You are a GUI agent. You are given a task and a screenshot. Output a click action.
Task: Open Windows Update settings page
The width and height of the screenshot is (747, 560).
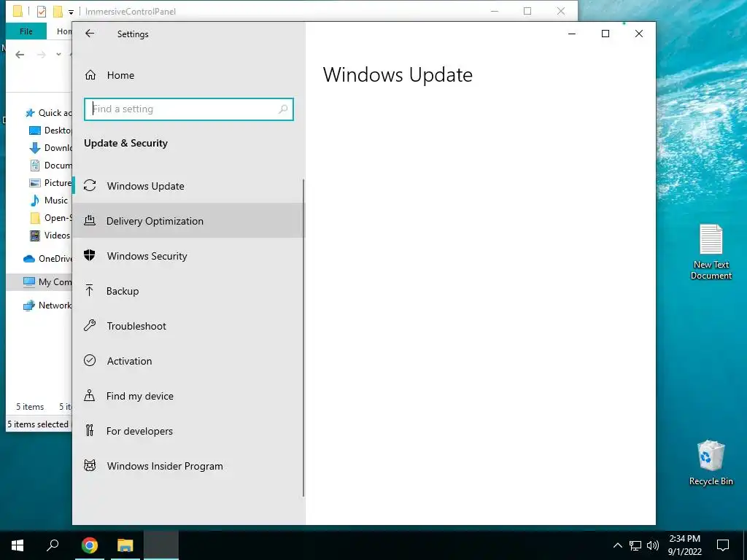pos(189,186)
